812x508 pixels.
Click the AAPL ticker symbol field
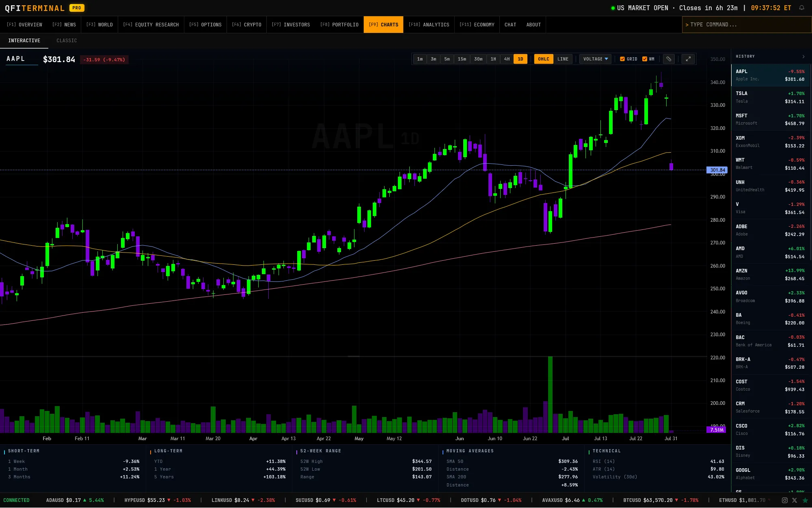[22, 59]
